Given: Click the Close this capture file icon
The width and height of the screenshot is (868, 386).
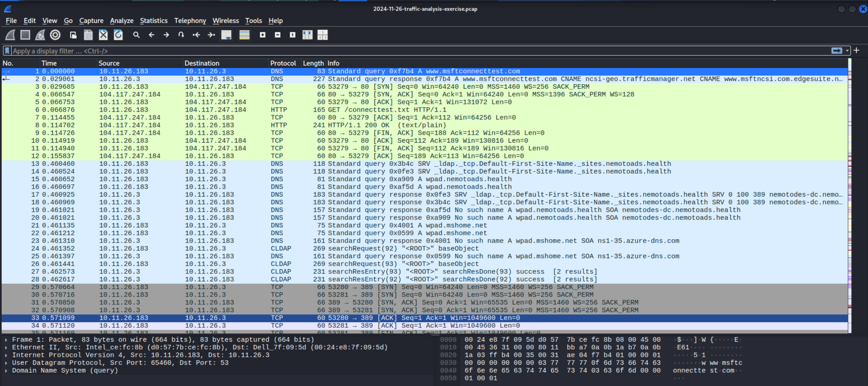Looking at the screenshot, I should point(103,35).
